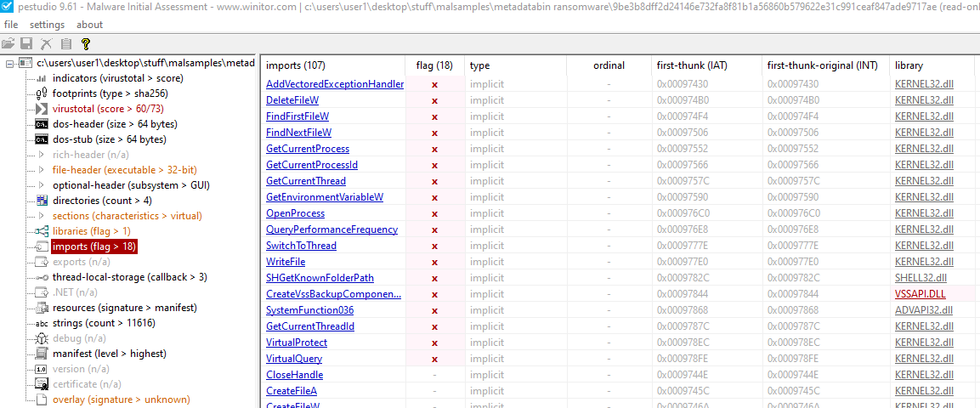980x408 pixels.
Task: Open the file menu
Action: 11,25
